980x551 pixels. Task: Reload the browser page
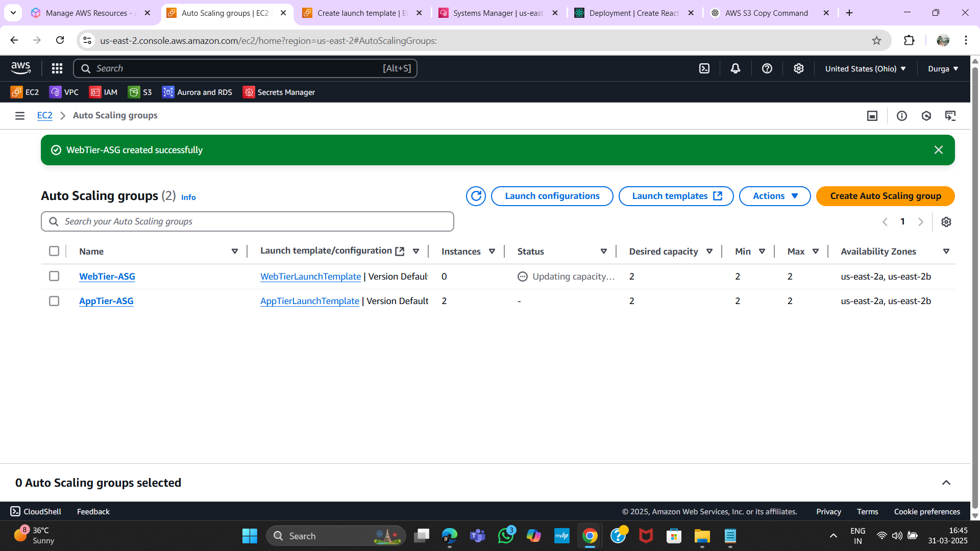(60, 40)
